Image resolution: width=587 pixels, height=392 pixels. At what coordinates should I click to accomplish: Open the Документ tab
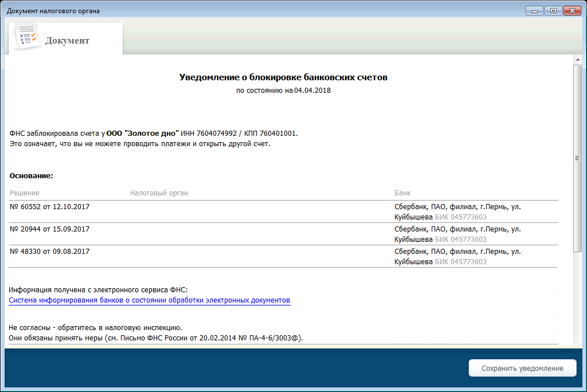(x=66, y=38)
